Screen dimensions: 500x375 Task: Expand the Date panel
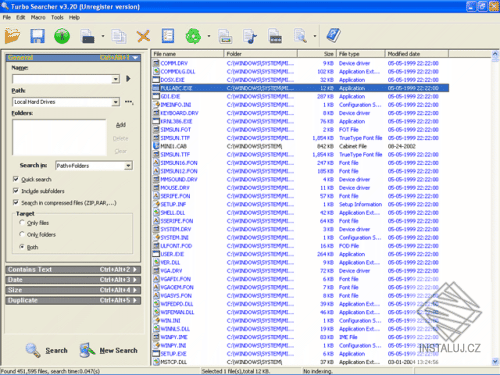tap(73, 280)
